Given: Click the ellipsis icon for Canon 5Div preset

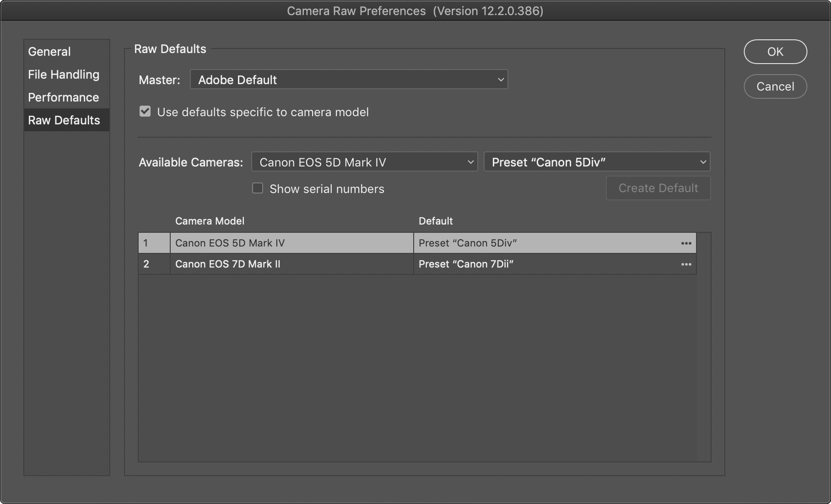Looking at the screenshot, I should coord(685,243).
